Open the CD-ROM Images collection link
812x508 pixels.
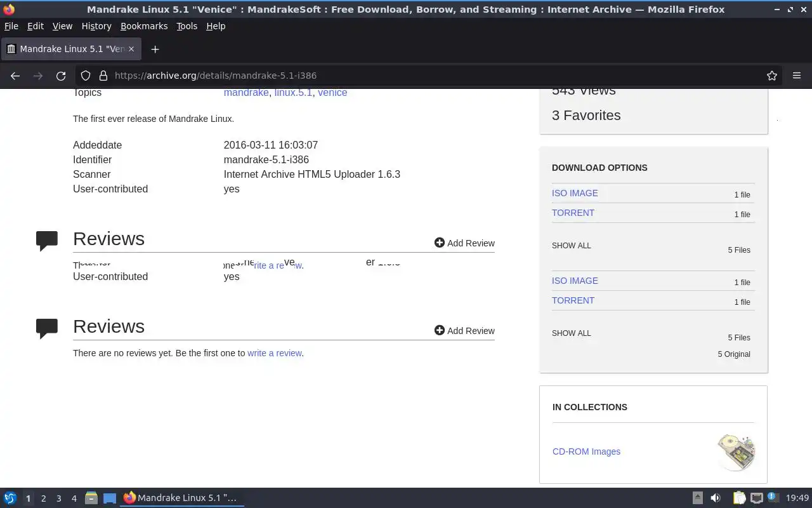[586, 451]
